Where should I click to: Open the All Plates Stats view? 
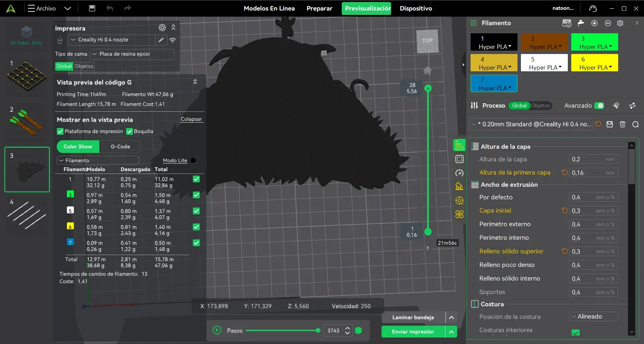pyautogui.click(x=27, y=35)
